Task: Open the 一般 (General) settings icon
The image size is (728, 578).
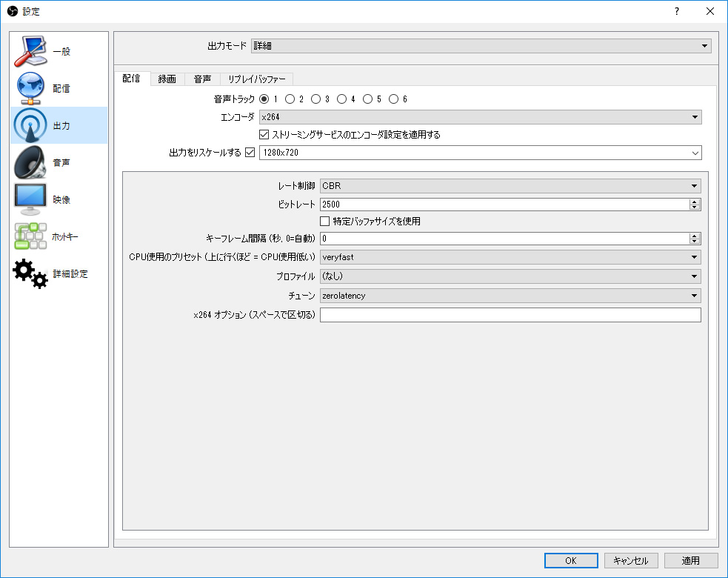Action: (x=30, y=51)
